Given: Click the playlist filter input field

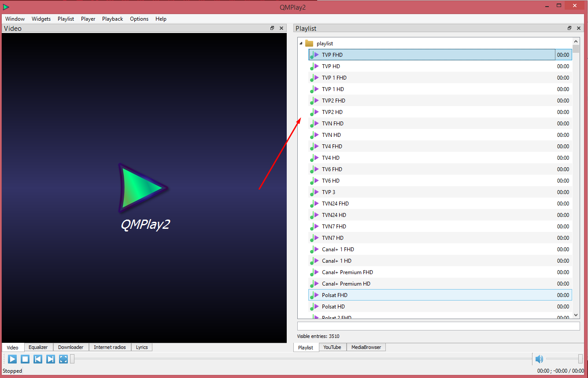Looking at the screenshot, I should click(439, 326).
